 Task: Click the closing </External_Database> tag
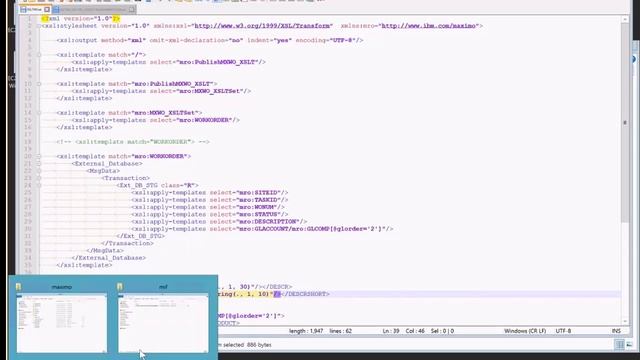(109, 258)
